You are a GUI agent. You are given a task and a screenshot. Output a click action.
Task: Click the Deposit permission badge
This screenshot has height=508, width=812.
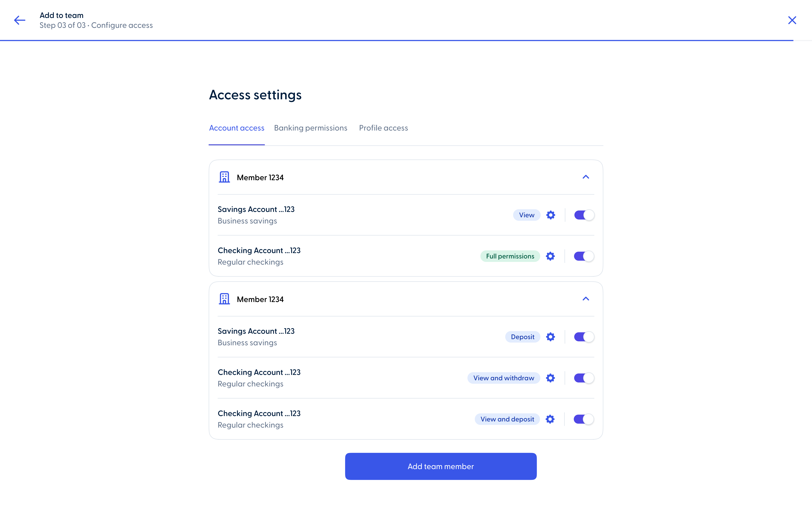[522, 337]
